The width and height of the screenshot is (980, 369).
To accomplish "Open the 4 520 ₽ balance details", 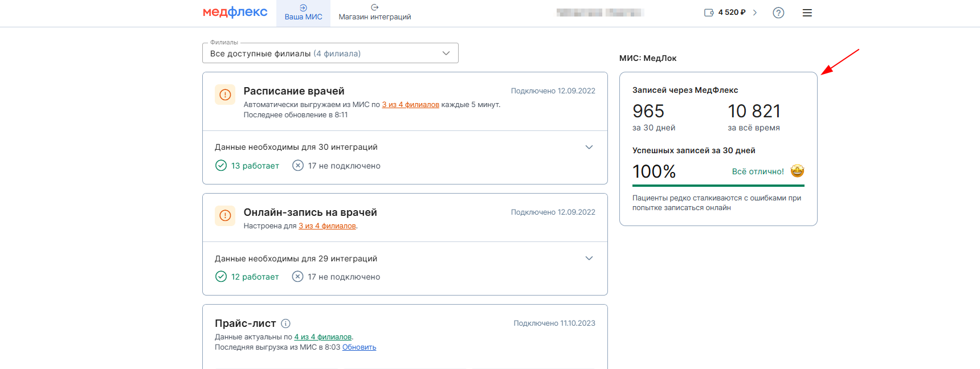I will [732, 13].
